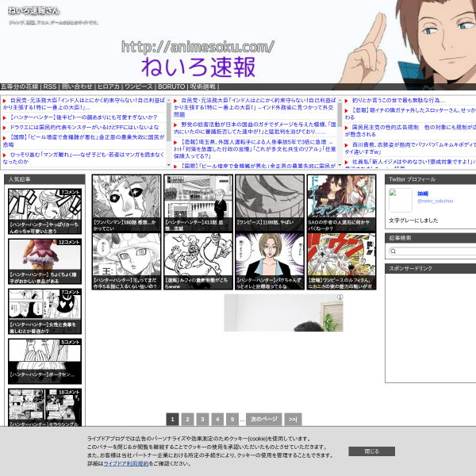Open ひっそり進む「マンガ離れ」 news link

click(84, 158)
